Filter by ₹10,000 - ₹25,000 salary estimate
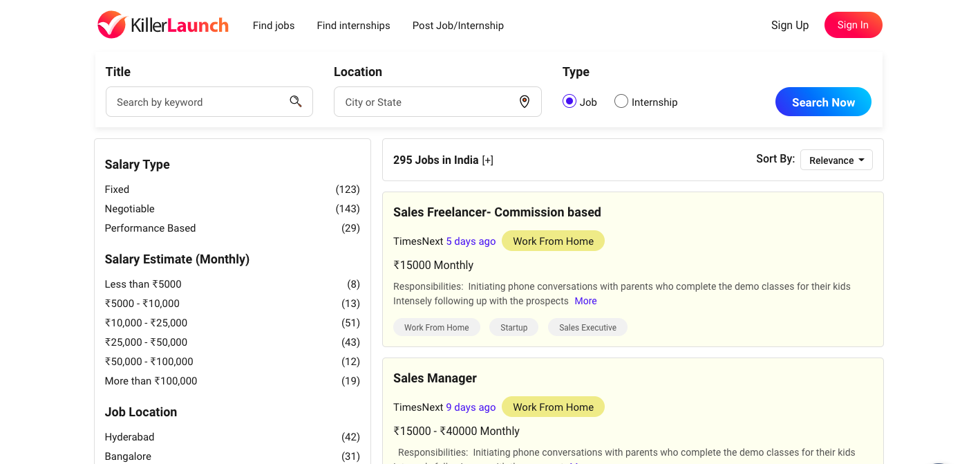 pyautogui.click(x=146, y=323)
